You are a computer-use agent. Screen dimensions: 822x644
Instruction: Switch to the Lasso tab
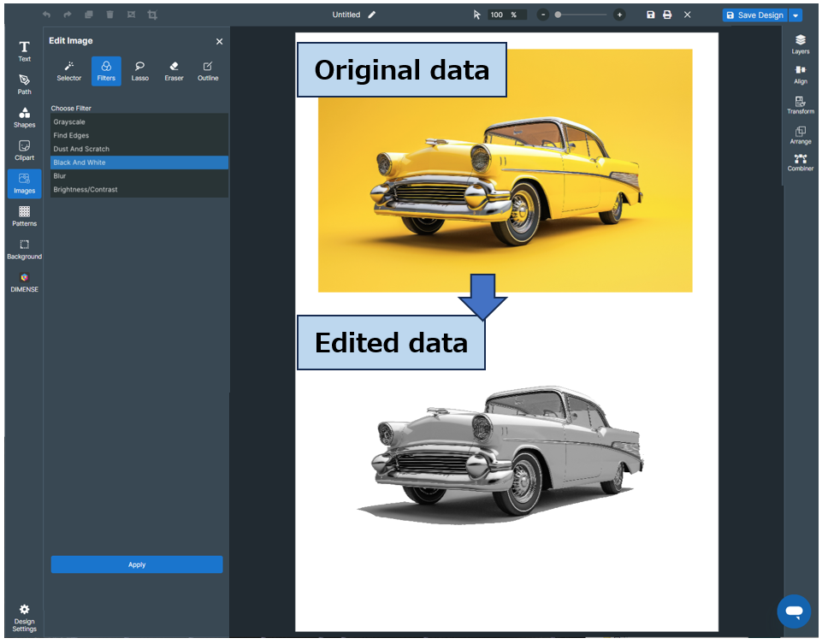139,71
